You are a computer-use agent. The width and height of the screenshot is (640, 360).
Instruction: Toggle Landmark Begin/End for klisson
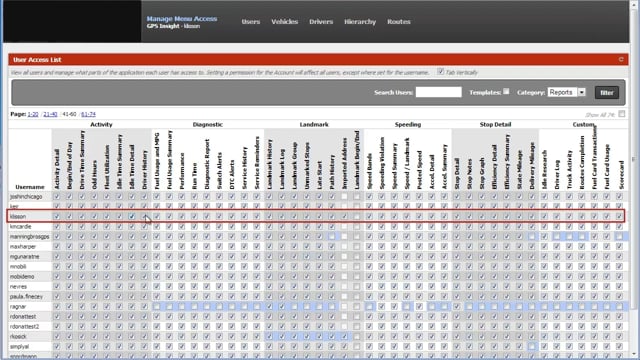click(357, 216)
